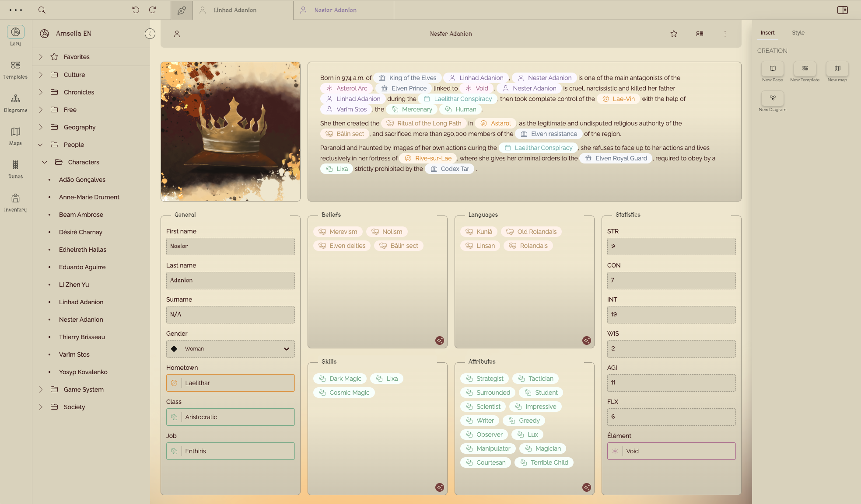Click the crown character portrait image

click(x=230, y=131)
